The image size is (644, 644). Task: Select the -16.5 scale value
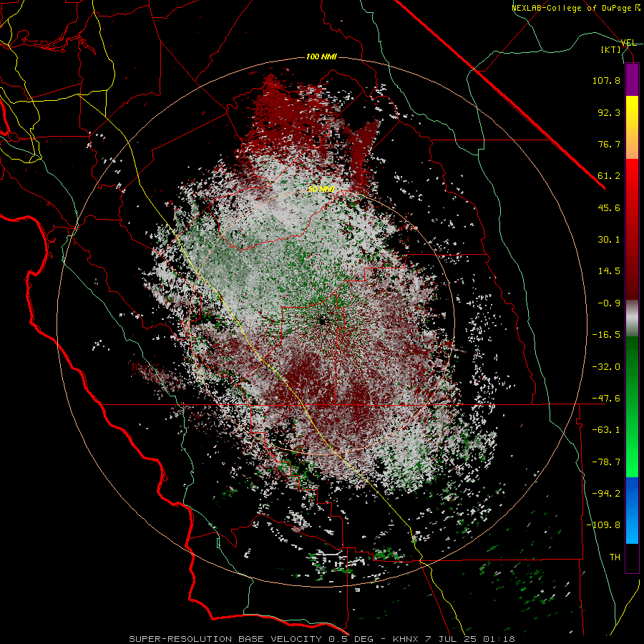point(606,335)
